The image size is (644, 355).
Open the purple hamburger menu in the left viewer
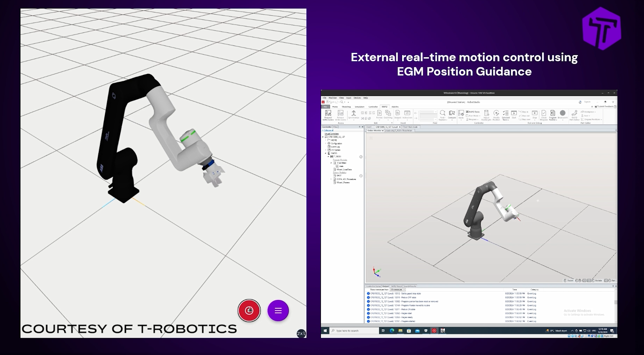click(278, 310)
